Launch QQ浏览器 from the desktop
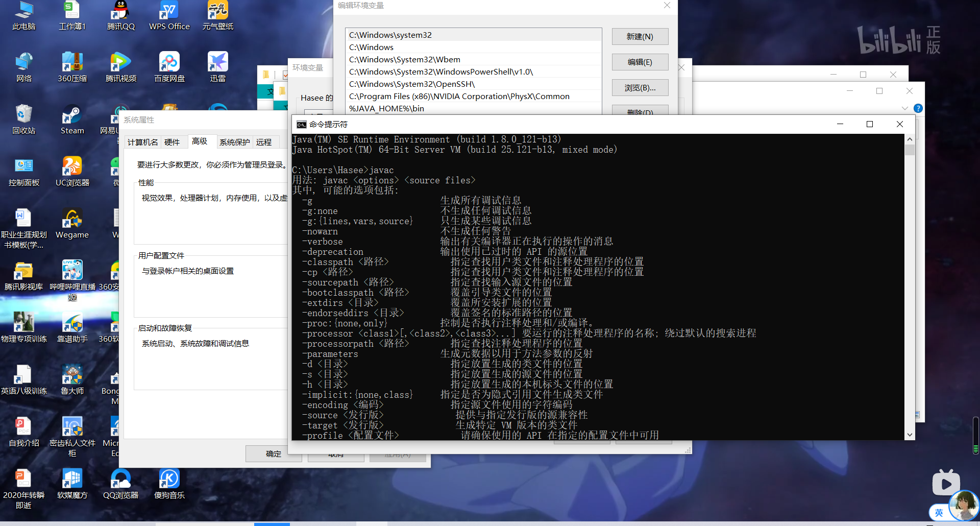Viewport: 980px width, 526px height. [x=120, y=484]
